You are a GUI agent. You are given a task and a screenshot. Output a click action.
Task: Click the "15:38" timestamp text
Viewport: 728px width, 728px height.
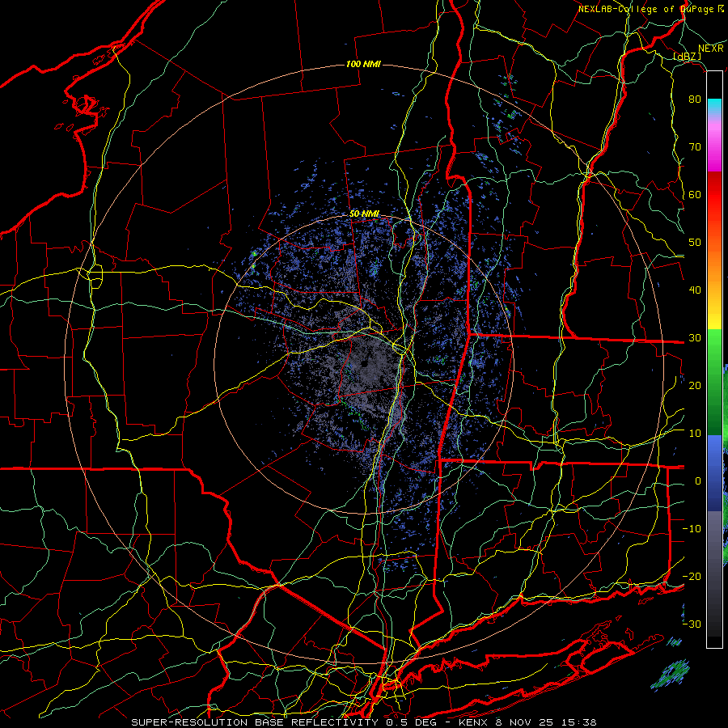[580, 722]
